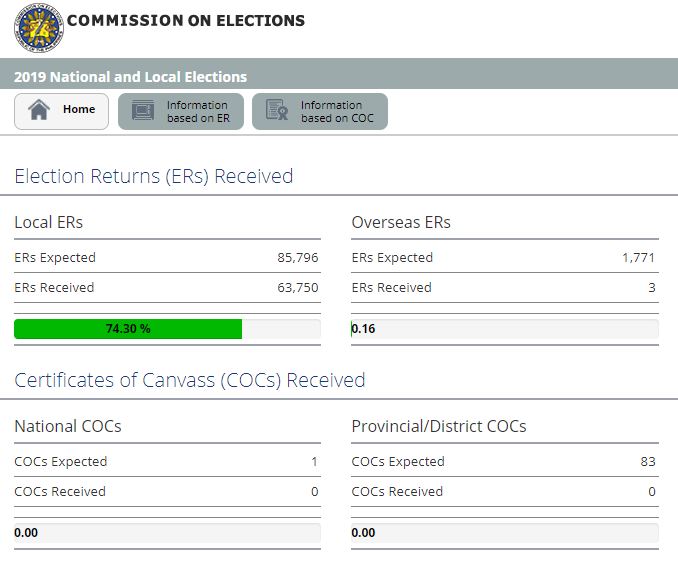Screen dimensions: 678x562
Task: Click the COC certificate icon
Action: pos(277,112)
